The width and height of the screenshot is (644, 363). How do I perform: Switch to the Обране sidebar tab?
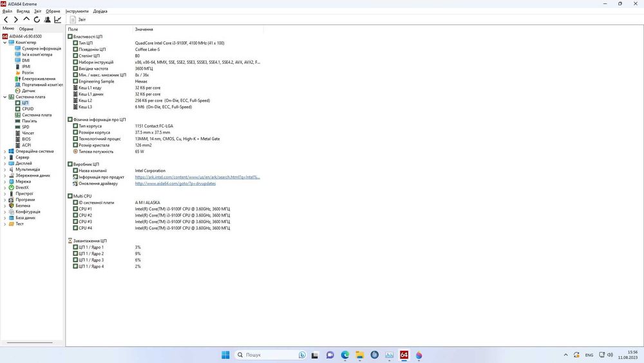click(26, 29)
